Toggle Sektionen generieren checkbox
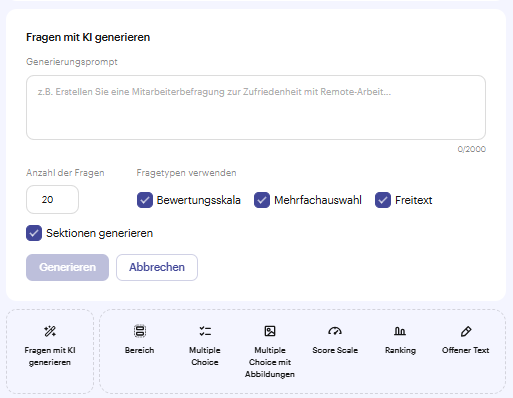The image size is (513, 398). [x=34, y=233]
